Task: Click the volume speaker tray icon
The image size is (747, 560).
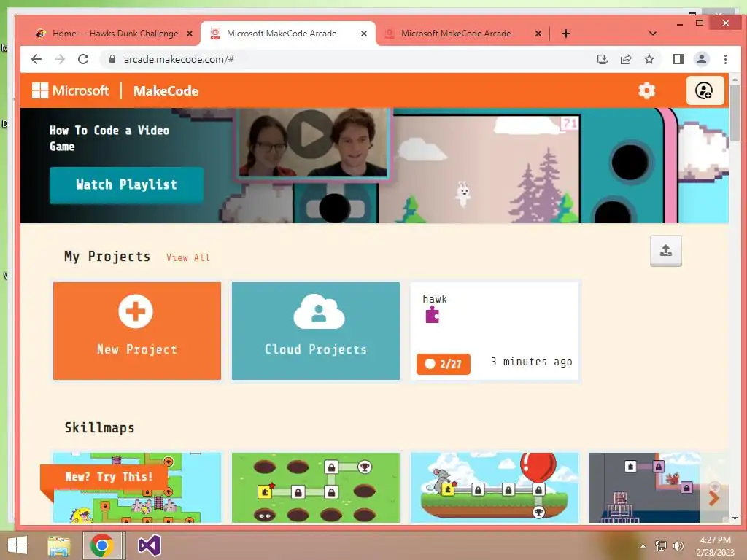Action: coord(678,545)
